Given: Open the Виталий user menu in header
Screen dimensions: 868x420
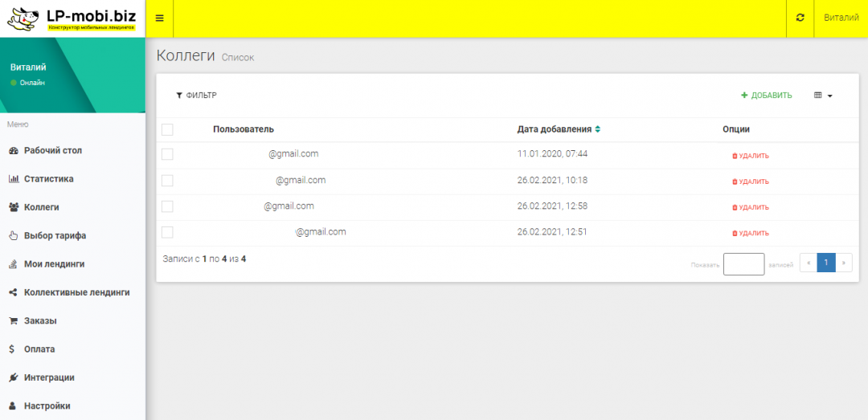Looking at the screenshot, I should [x=841, y=18].
